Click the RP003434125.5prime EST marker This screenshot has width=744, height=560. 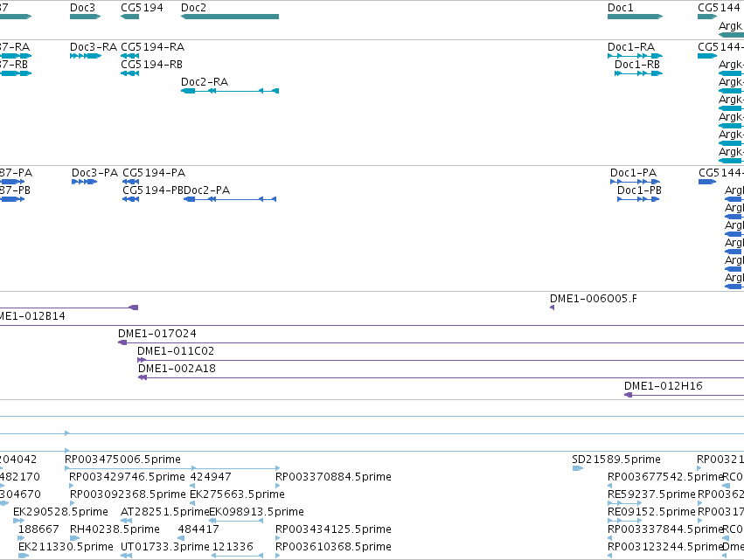click(x=277, y=538)
